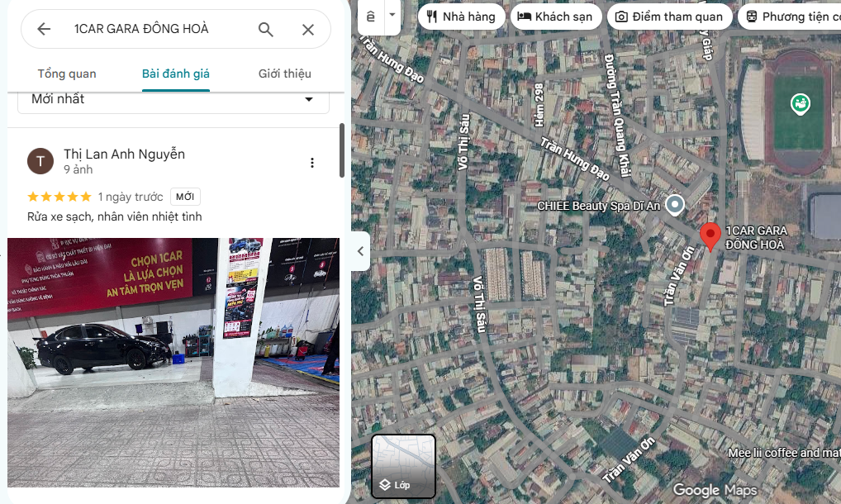Click the map control icon beside the dropdown arrow
Image resolution: width=841 pixels, height=504 pixels.
(x=371, y=17)
